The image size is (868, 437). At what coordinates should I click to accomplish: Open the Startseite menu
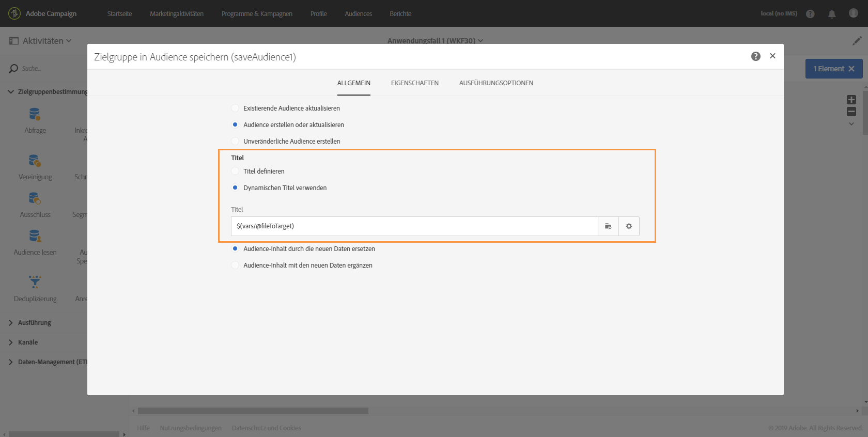point(119,14)
